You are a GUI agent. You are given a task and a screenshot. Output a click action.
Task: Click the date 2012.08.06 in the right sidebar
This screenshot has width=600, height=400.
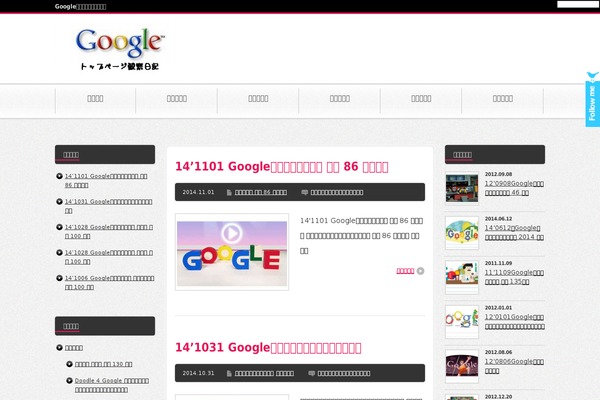(x=498, y=352)
